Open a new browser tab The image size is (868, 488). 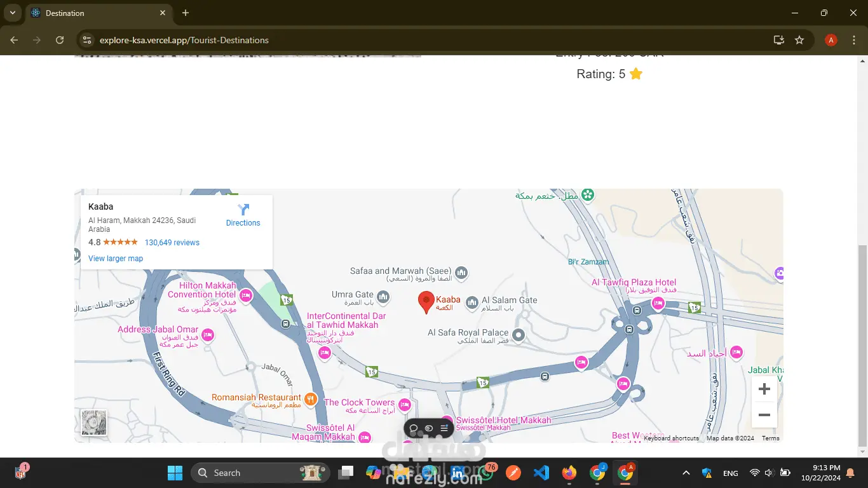[186, 13]
